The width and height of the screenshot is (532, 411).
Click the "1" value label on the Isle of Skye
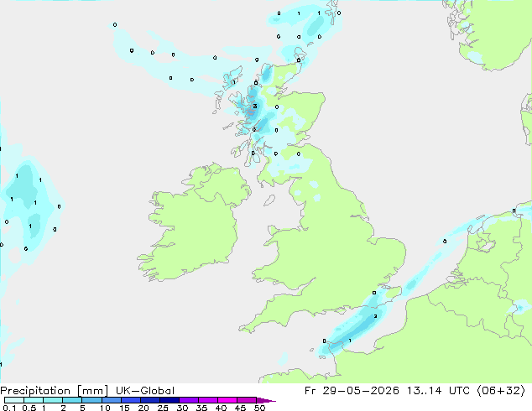click(234, 82)
